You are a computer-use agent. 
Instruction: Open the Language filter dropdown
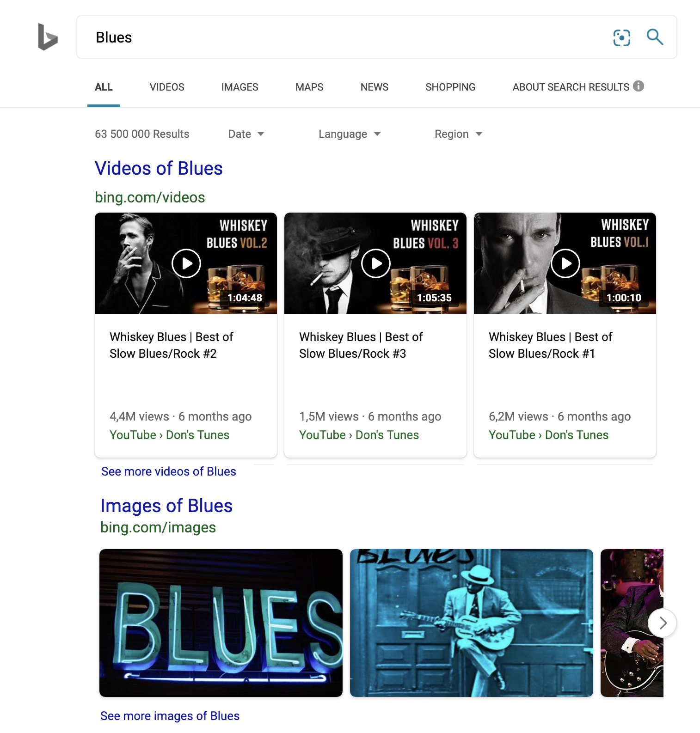pos(349,134)
